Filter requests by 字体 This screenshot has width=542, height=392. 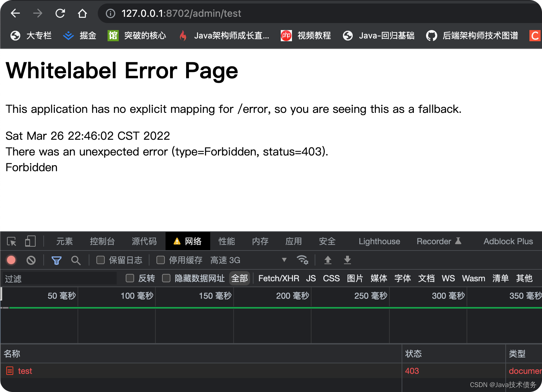coord(403,278)
